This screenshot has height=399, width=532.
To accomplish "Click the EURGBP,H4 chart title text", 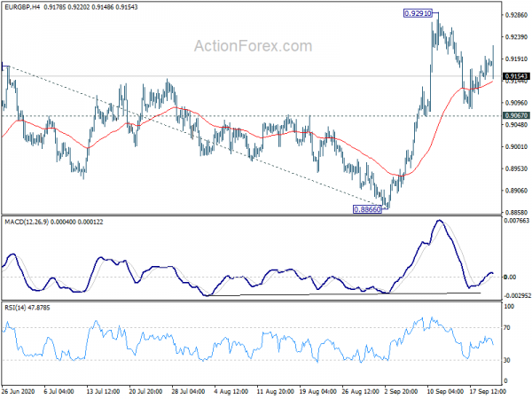I will point(22,7).
